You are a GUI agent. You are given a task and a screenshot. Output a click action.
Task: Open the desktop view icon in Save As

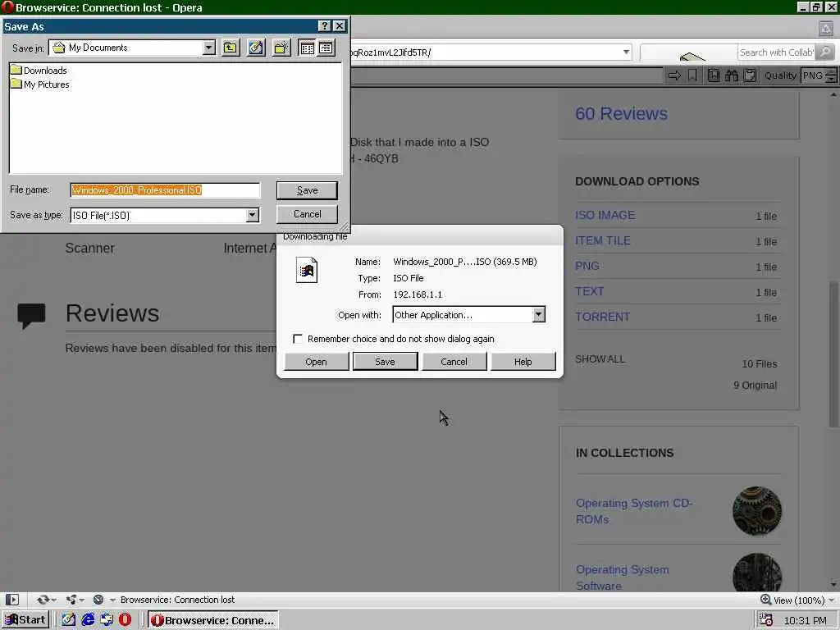point(256,48)
